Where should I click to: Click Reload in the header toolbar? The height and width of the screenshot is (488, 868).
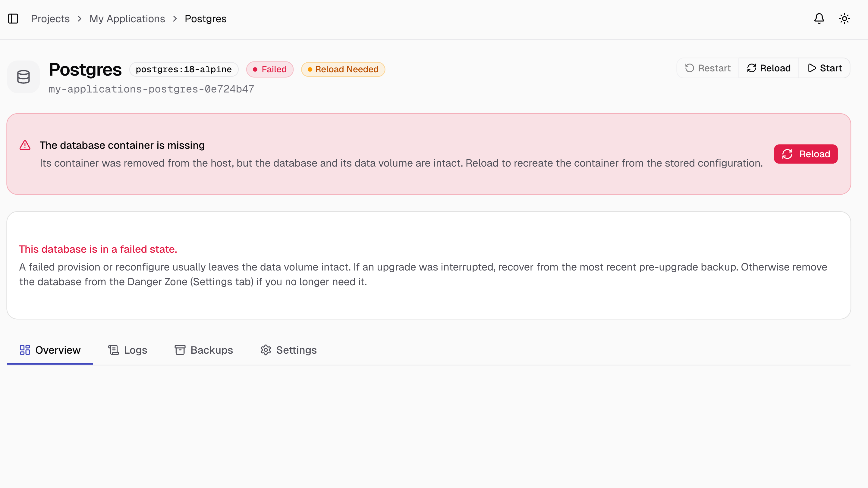769,68
